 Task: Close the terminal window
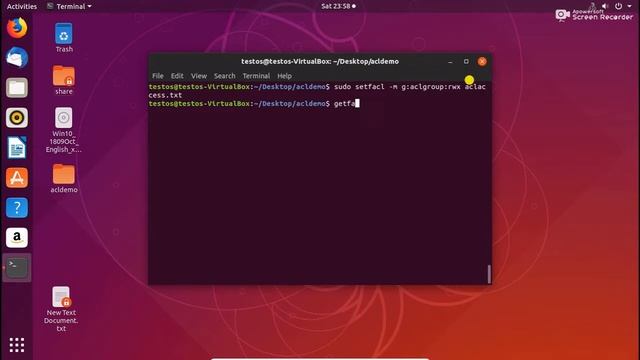tap(482, 62)
